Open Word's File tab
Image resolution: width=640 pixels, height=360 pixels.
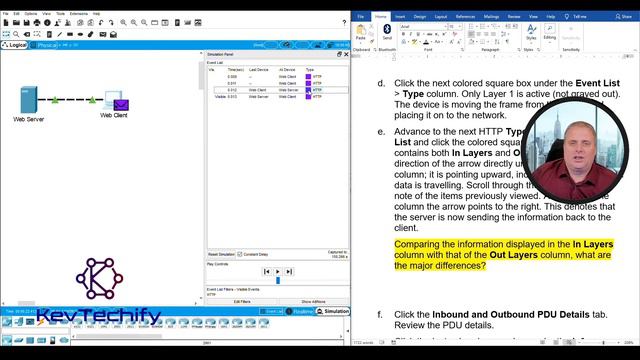361,17
